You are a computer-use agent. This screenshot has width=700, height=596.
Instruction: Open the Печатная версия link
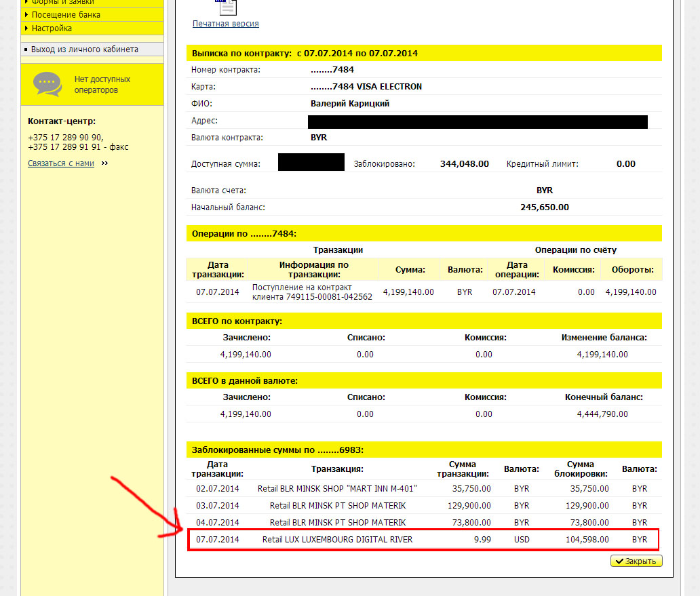point(227,23)
